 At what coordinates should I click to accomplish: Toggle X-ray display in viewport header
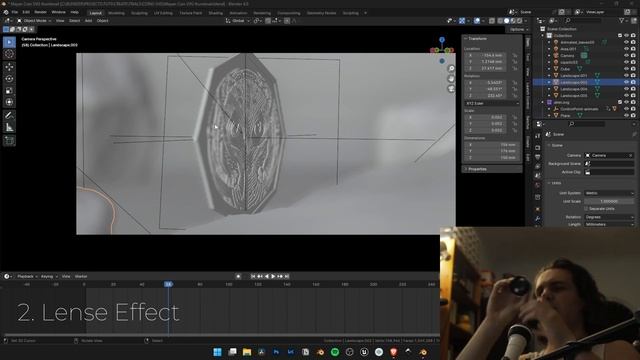(x=492, y=20)
